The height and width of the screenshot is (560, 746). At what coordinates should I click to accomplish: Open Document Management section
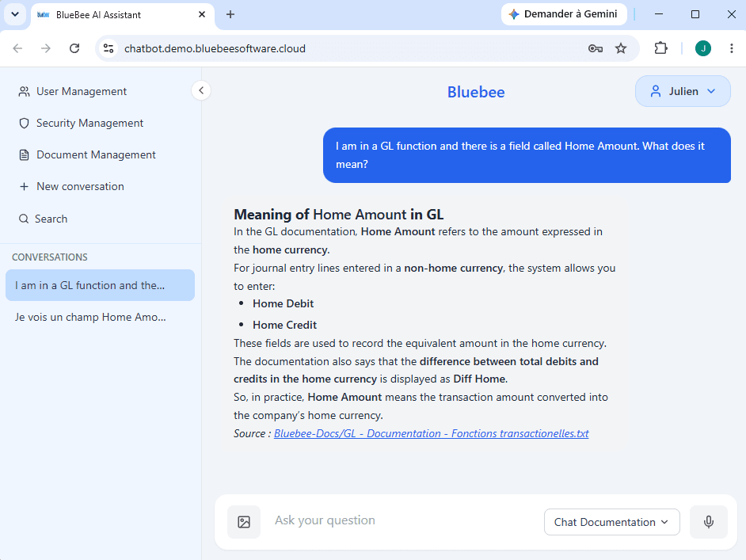(87, 154)
